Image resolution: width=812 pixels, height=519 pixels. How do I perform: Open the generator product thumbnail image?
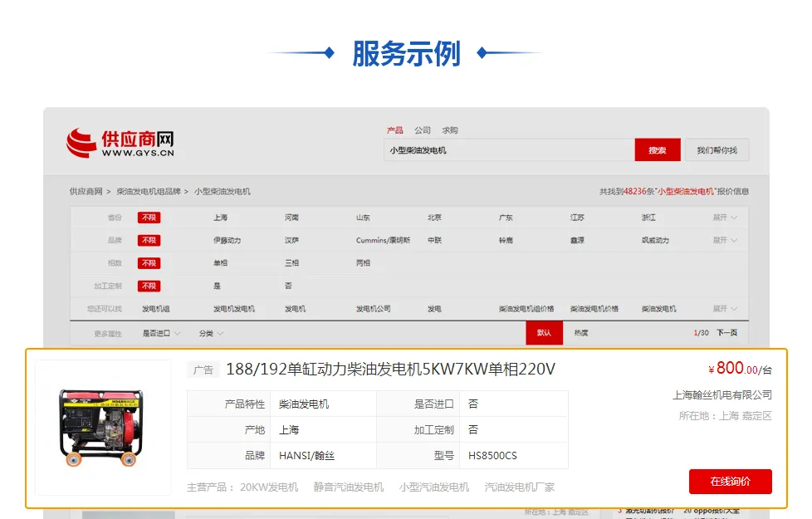click(102, 428)
